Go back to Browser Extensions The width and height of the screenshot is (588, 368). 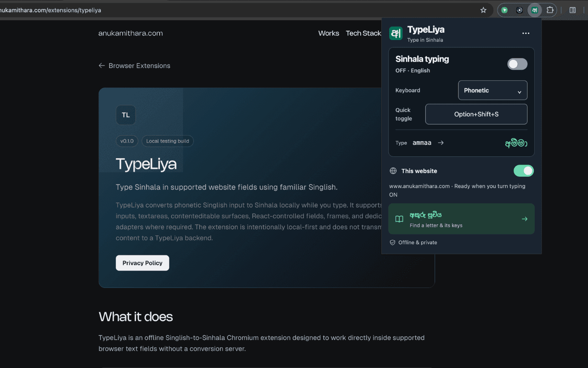(134, 66)
